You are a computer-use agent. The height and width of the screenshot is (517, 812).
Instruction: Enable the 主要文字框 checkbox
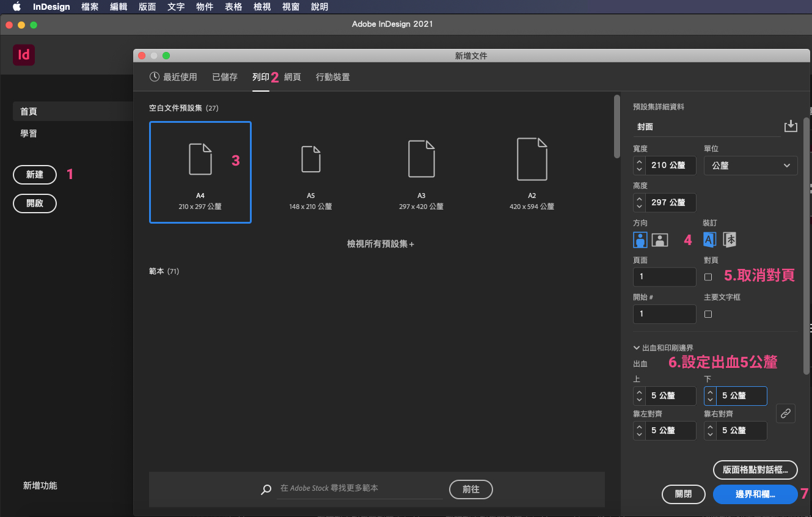pyautogui.click(x=708, y=314)
